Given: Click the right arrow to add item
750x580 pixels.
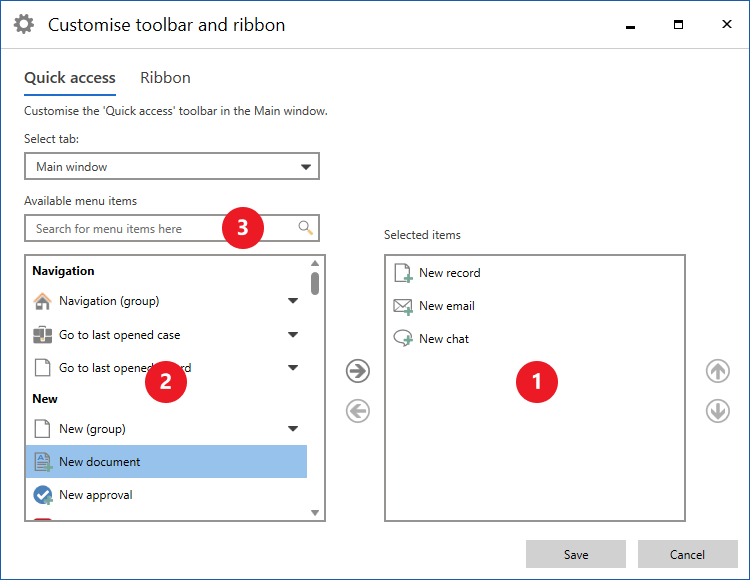Looking at the screenshot, I should pyautogui.click(x=357, y=371).
